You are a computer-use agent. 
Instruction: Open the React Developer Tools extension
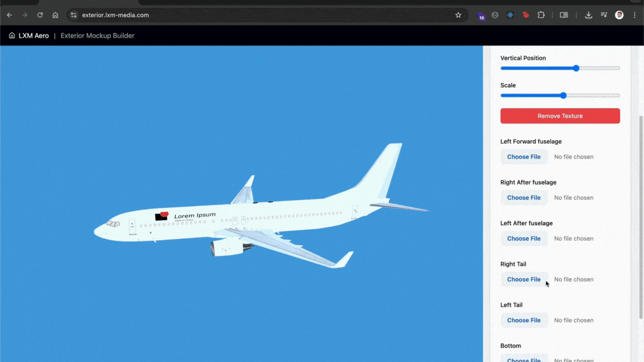510,15
